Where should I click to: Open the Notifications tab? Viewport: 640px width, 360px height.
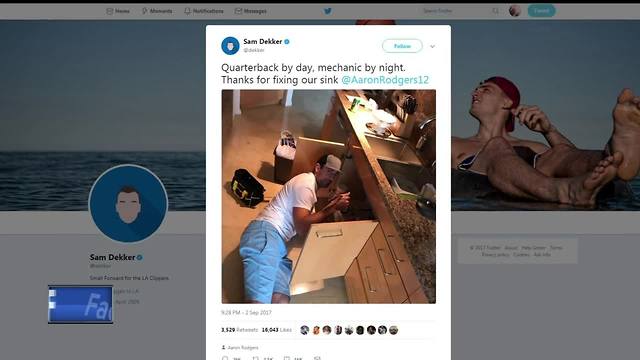pyautogui.click(x=204, y=11)
